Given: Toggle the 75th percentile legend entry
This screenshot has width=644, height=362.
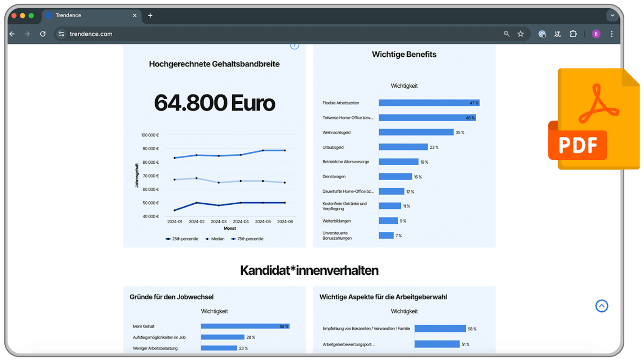Looking at the screenshot, I should coord(247,239).
